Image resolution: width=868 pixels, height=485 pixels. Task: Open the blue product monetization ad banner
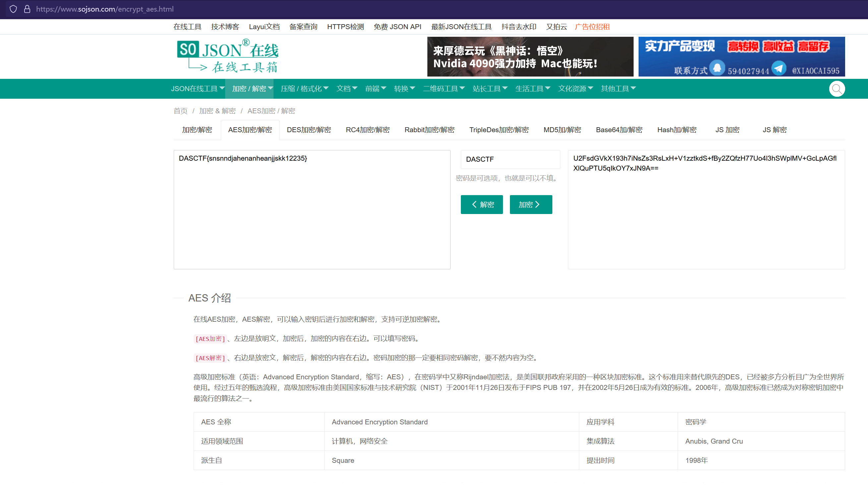coord(741,57)
